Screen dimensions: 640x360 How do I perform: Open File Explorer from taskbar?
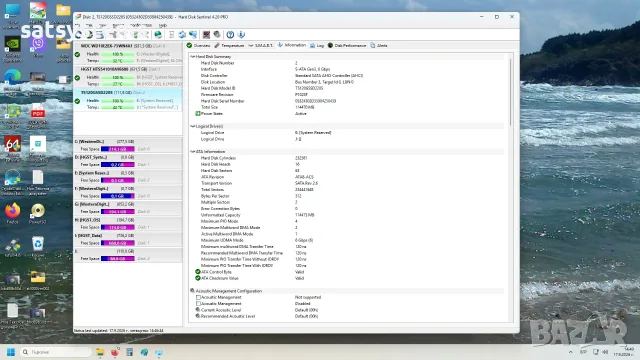[x=100, y=352]
